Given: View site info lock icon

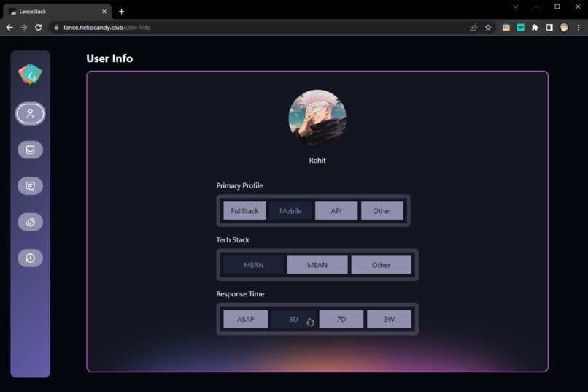Looking at the screenshot, I should (x=56, y=28).
